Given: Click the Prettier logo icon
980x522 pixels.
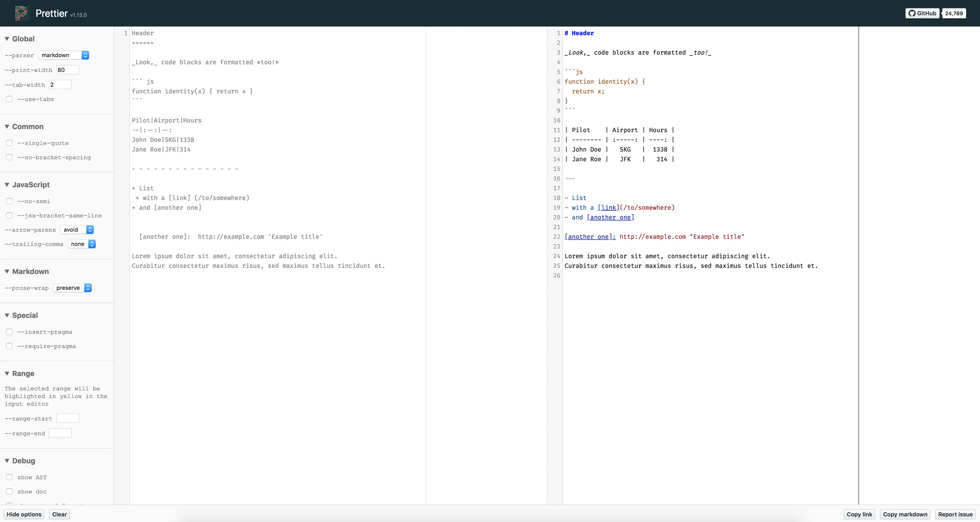Looking at the screenshot, I should coord(22,13).
